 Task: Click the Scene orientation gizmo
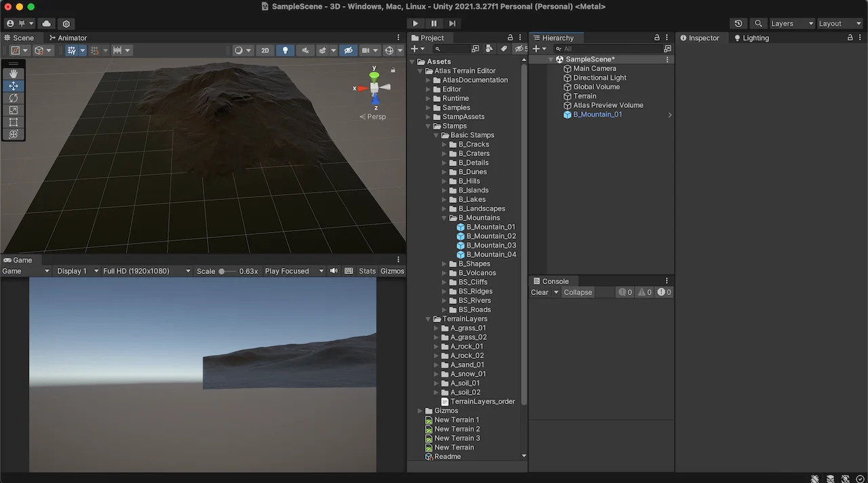pyautogui.click(x=374, y=88)
